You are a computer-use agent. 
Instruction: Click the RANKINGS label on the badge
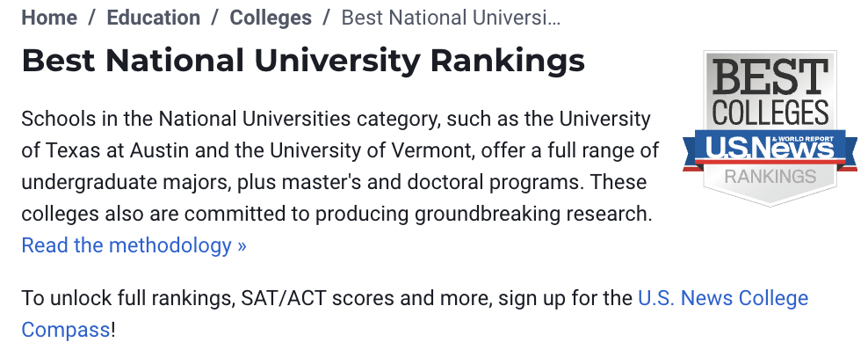click(770, 177)
